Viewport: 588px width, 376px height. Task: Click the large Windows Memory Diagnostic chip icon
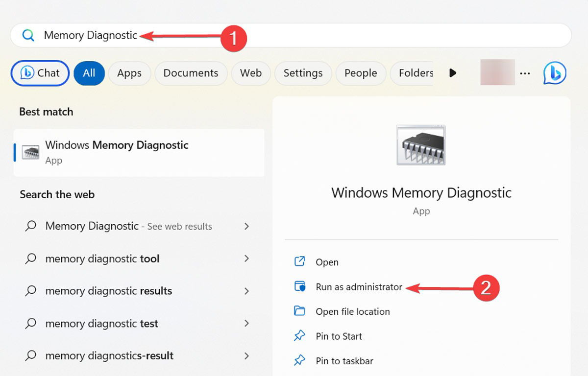pyautogui.click(x=421, y=145)
